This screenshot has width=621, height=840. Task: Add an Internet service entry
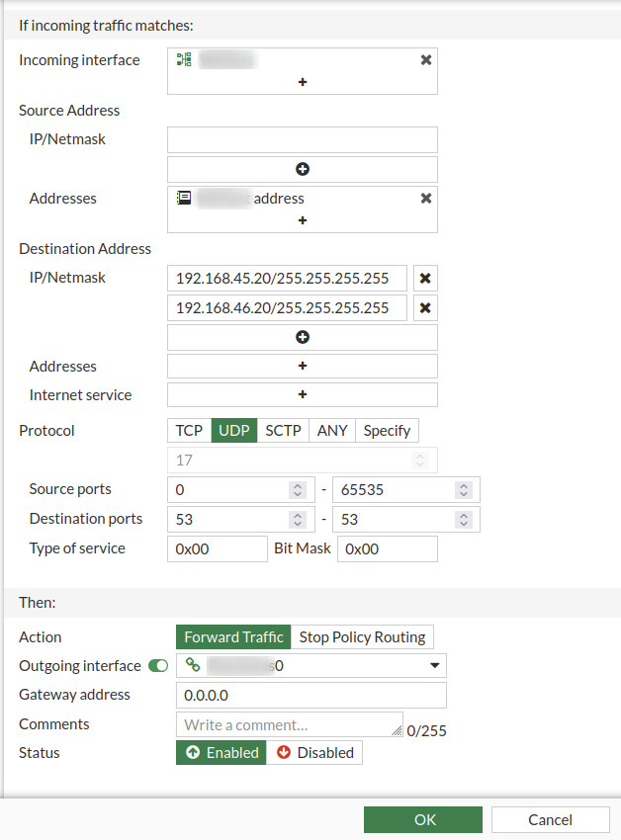pyautogui.click(x=302, y=394)
